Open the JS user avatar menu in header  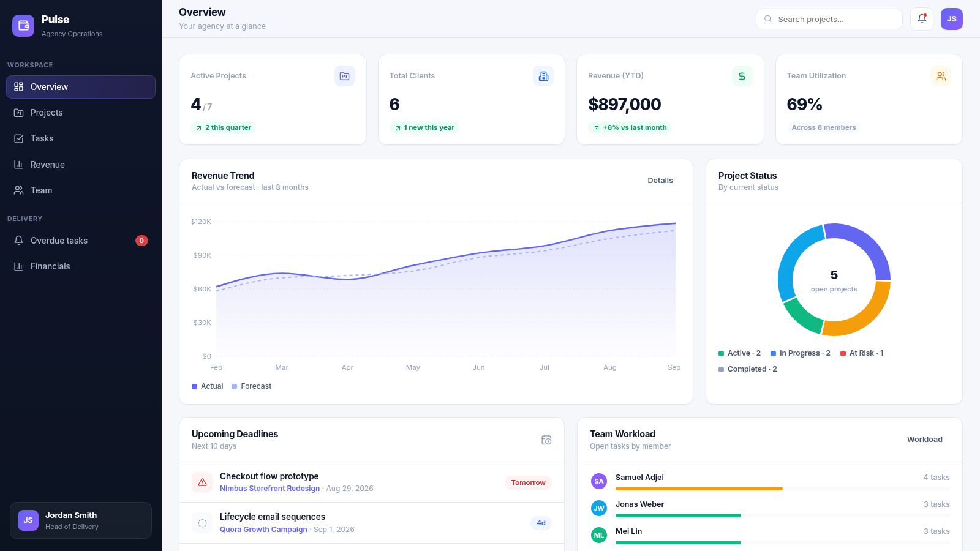(x=952, y=19)
